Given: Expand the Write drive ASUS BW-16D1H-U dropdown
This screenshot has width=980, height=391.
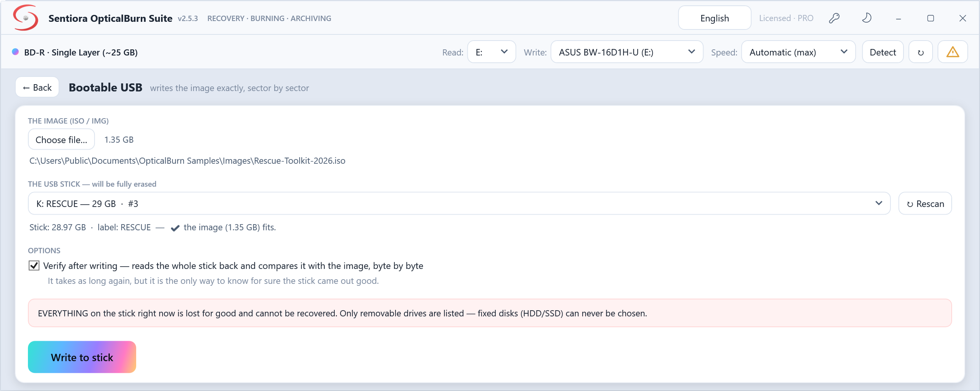Looking at the screenshot, I should pos(627,52).
